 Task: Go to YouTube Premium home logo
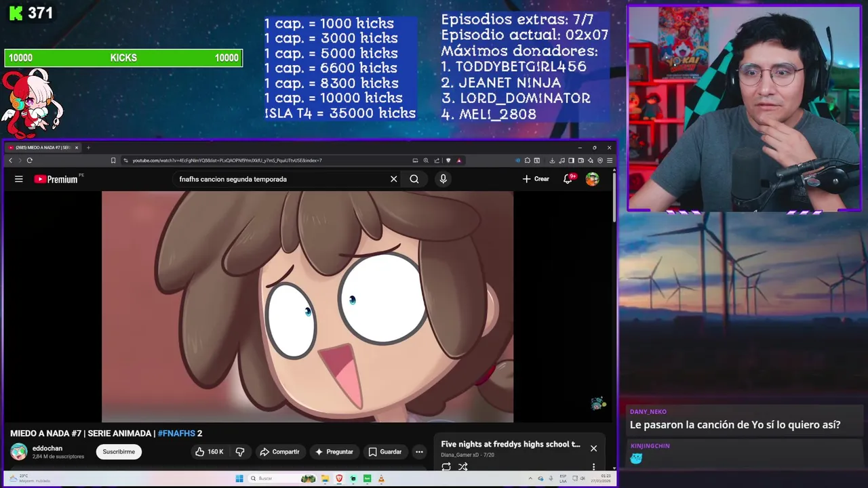(x=56, y=179)
